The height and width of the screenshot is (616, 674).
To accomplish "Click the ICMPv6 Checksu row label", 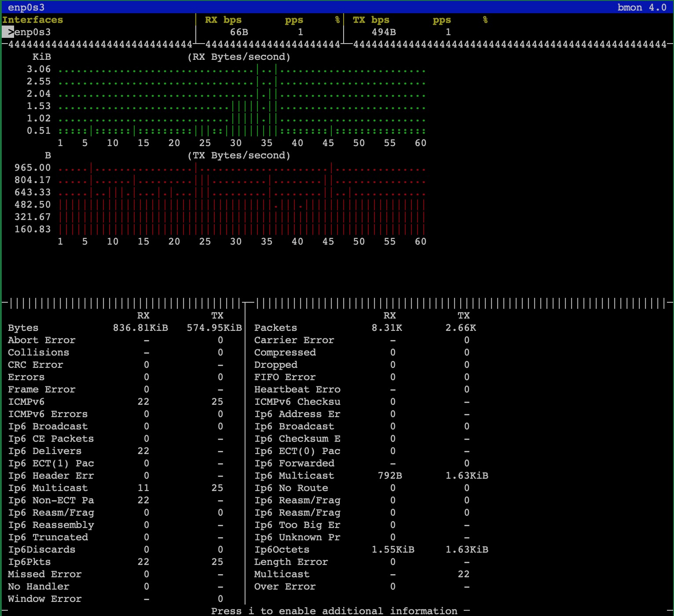I will click(297, 402).
